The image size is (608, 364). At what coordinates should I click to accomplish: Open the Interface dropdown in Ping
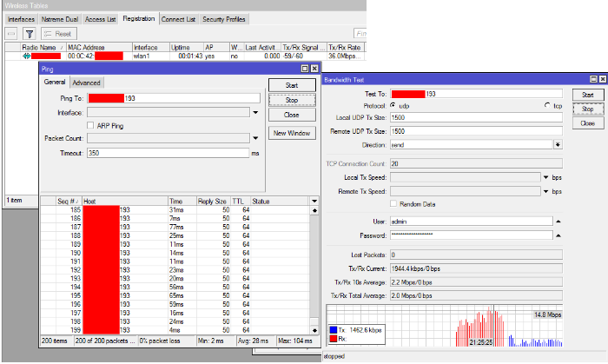255,113
